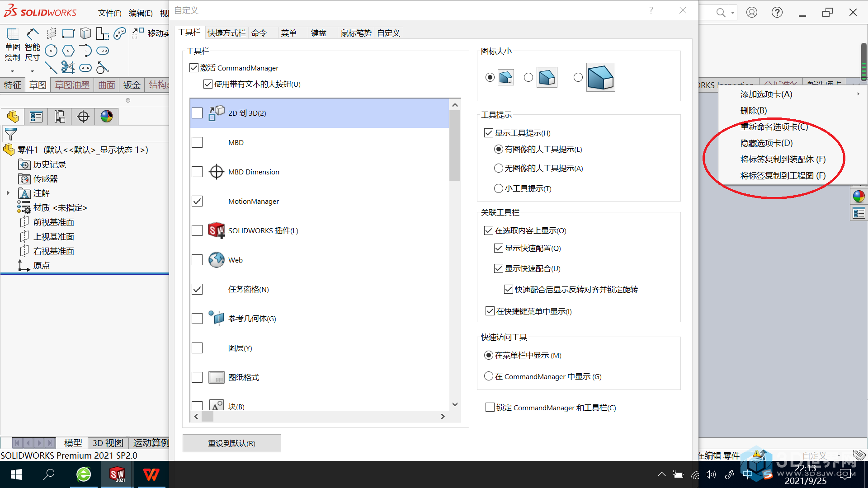
Task: Open the SOLIDWORKS help question icon
Action: pos(777,12)
